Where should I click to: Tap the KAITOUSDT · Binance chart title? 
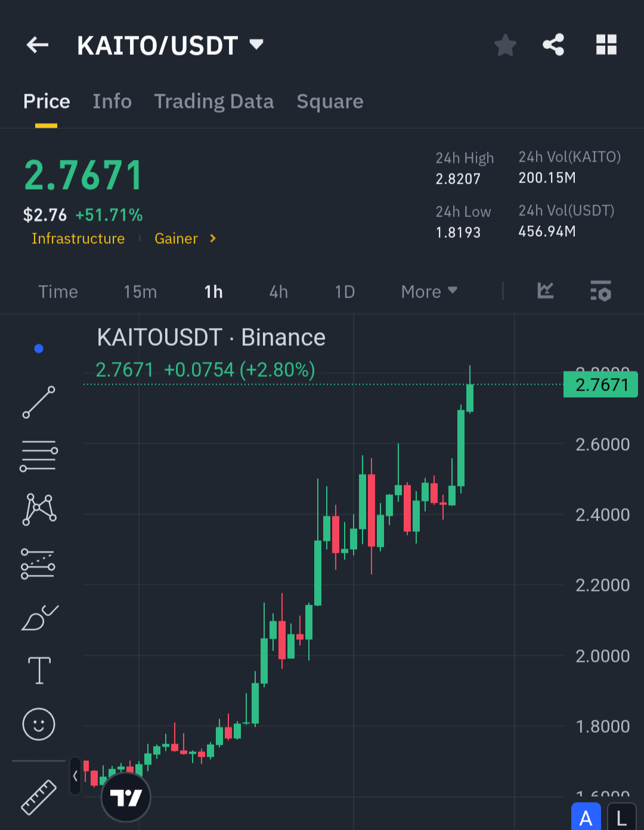click(211, 337)
